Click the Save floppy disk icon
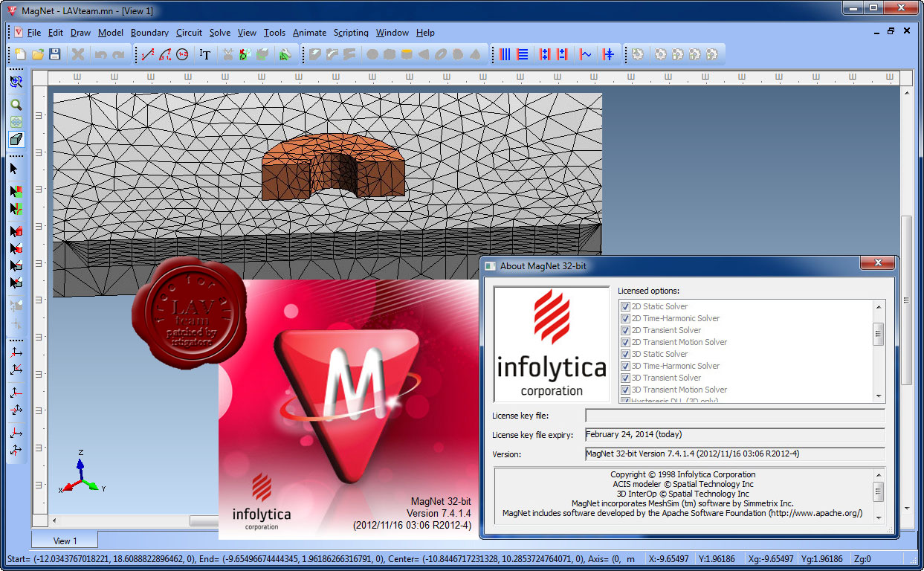The image size is (924, 571). pyautogui.click(x=55, y=54)
